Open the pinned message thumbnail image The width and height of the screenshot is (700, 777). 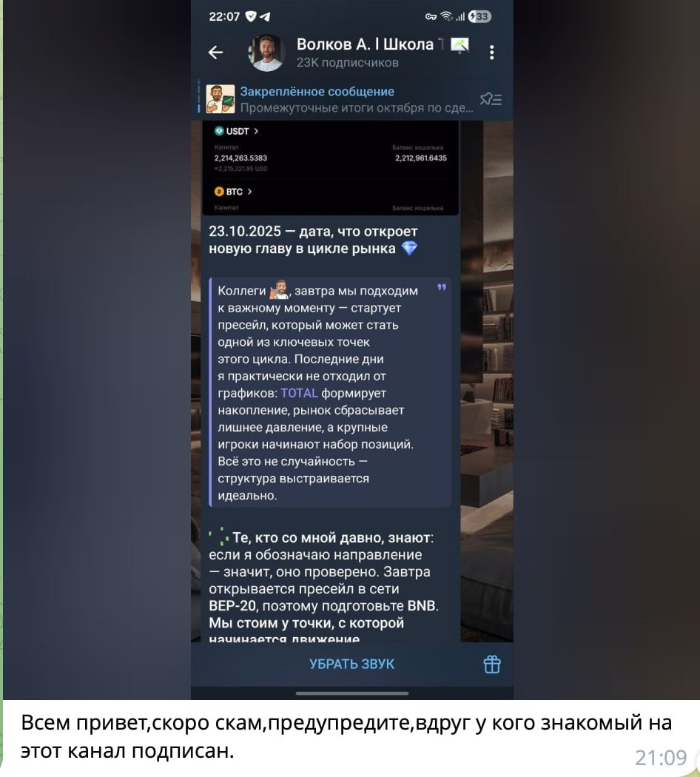pos(220,98)
